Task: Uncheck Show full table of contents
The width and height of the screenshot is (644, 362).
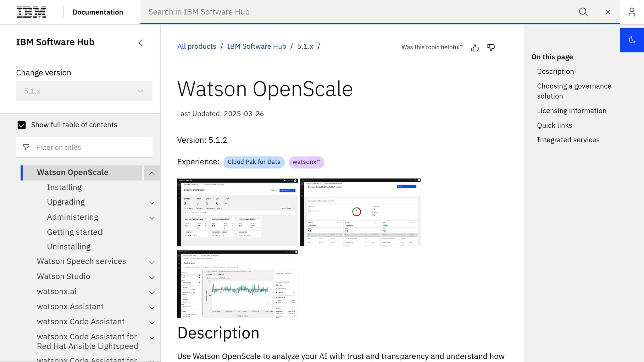Action: pyautogui.click(x=22, y=125)
